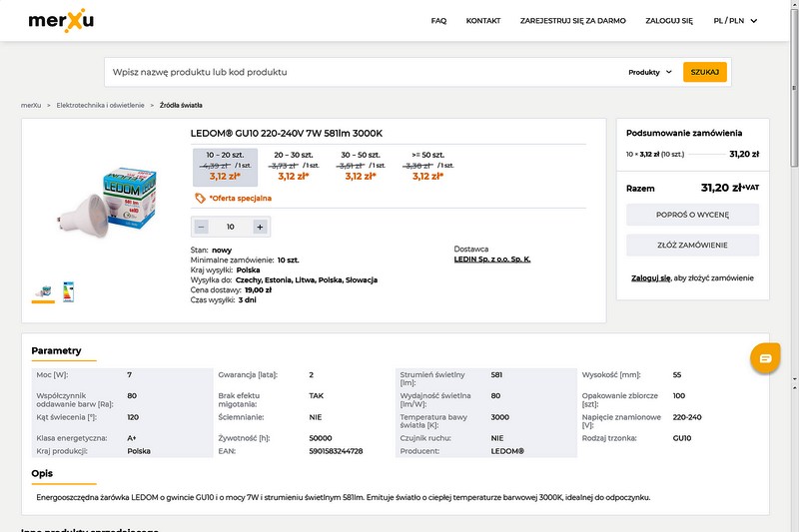Select the energy label thumbnail

(x=68, y=291)
